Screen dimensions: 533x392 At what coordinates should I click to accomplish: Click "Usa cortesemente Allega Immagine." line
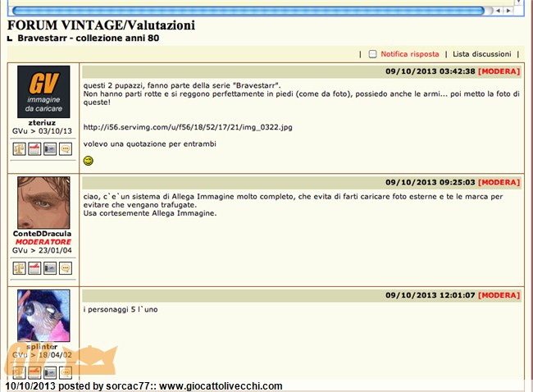[x=150, y=213]
